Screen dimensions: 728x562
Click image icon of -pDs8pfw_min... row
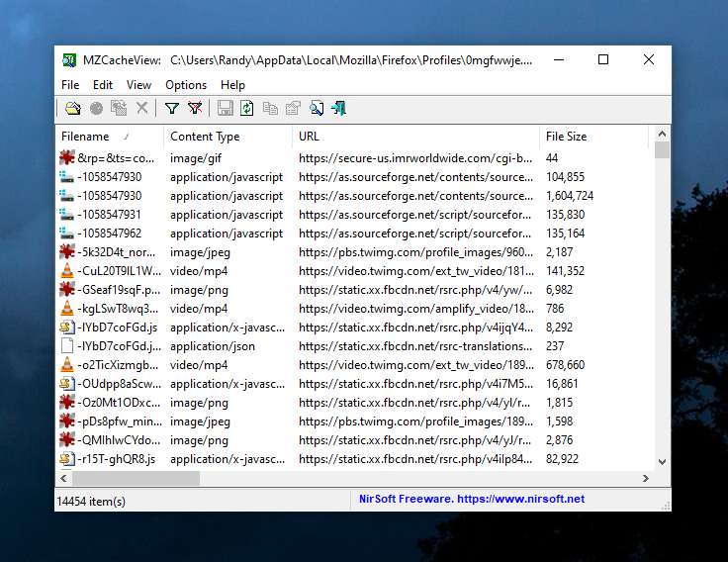point(67,421)
